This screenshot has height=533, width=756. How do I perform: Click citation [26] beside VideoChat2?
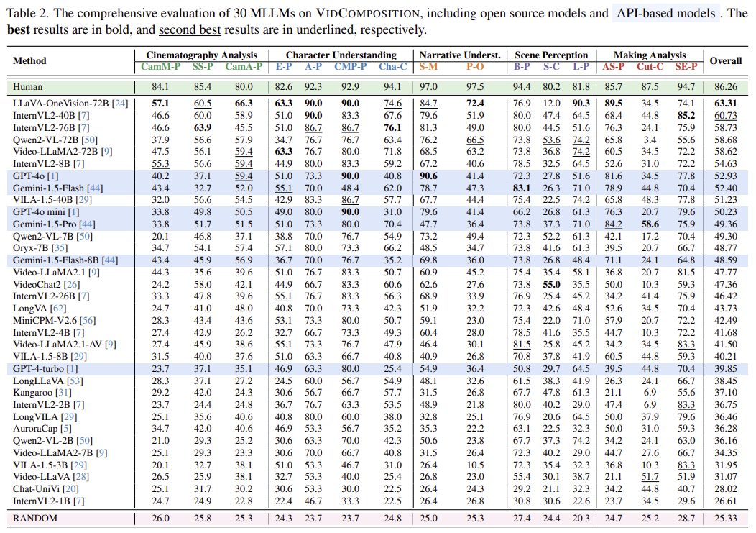tap(72, 284)
